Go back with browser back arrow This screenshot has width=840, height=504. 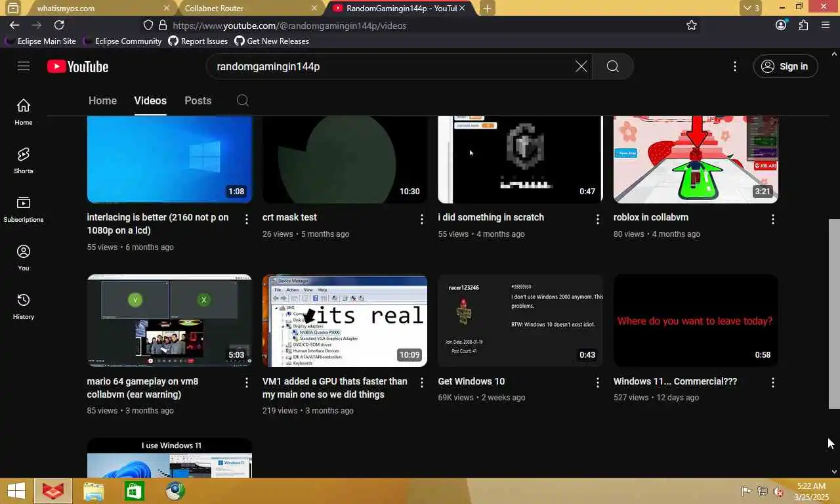[14, 25]
